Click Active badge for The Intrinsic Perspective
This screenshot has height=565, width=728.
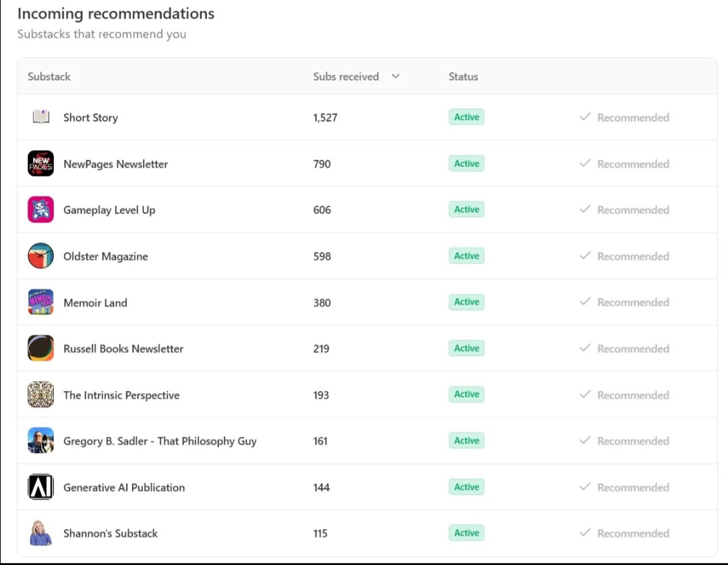[x=466, y=394]
